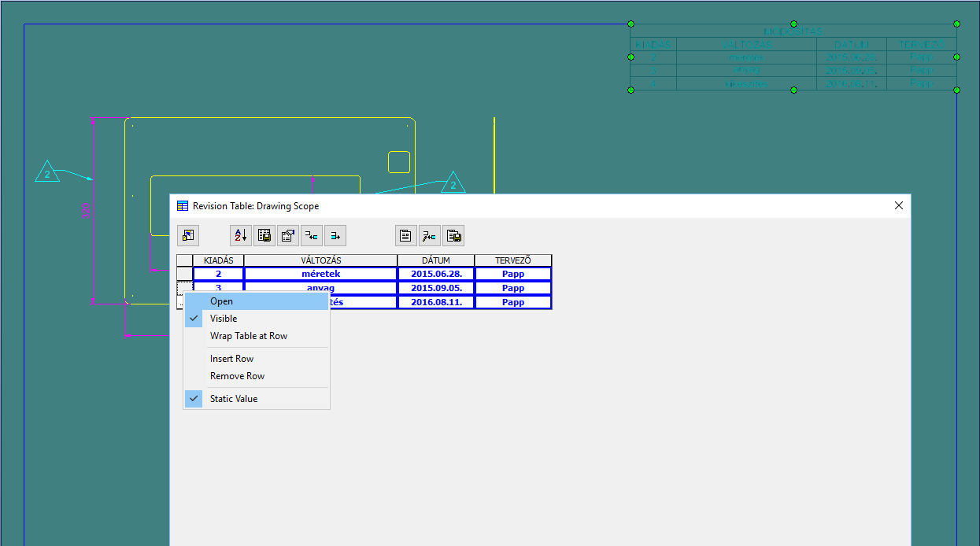
Task: Click the insert row above toolbar icon
Action: click(x=311, y=235)
